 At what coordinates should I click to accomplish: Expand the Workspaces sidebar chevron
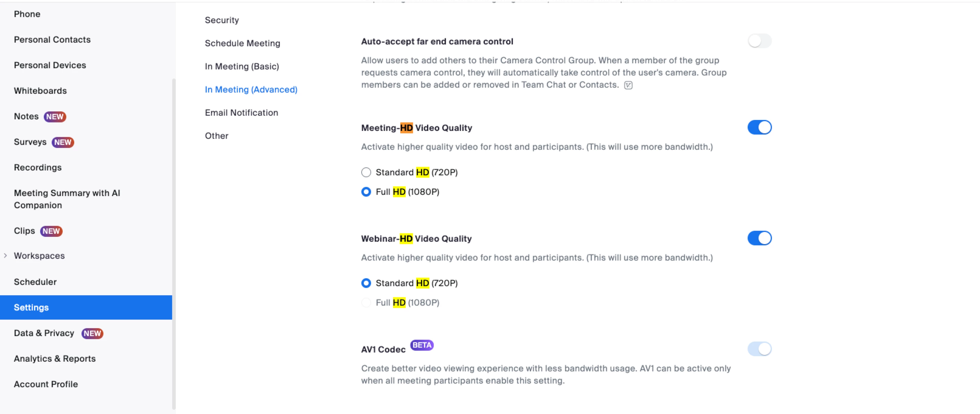(5, 256)
